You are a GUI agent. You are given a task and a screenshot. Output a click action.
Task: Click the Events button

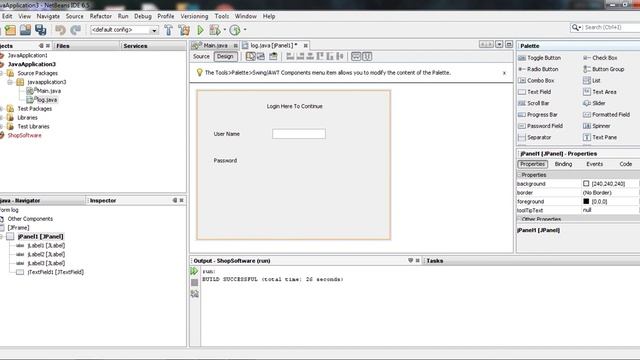coord(594,164)
